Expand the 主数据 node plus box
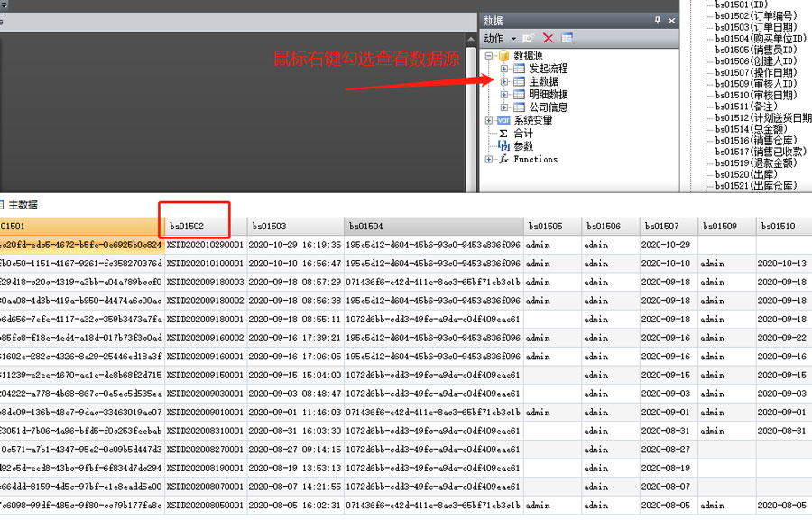 click(504, 81)
